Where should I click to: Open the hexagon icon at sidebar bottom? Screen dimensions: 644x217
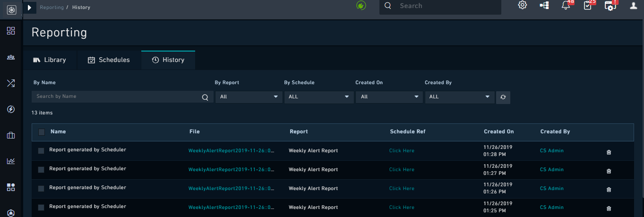coord(11,213)
